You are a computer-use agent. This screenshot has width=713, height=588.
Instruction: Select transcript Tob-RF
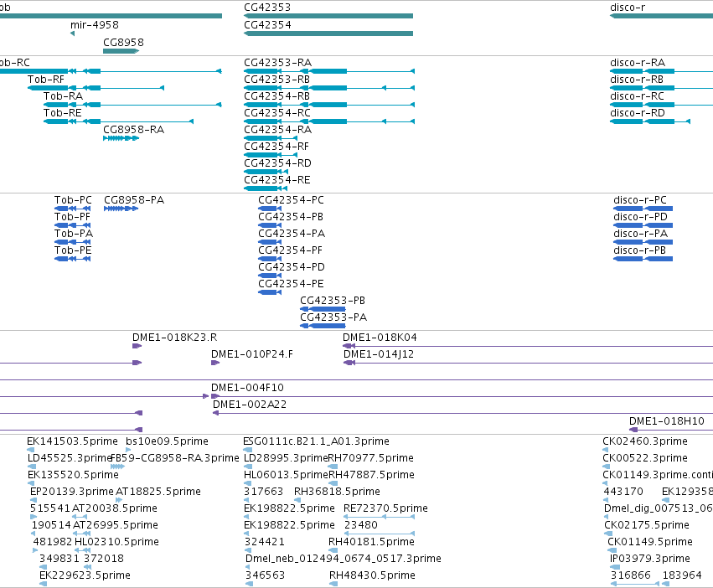96,88
